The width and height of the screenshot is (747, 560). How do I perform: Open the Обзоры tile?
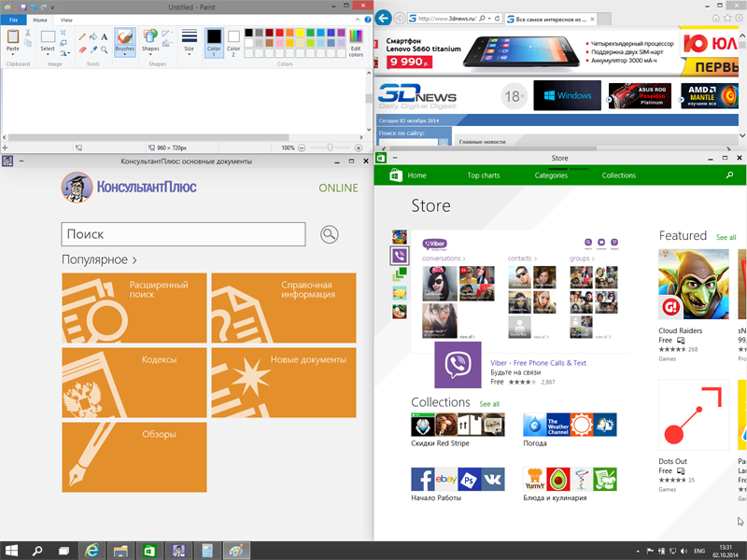(134, 457)
